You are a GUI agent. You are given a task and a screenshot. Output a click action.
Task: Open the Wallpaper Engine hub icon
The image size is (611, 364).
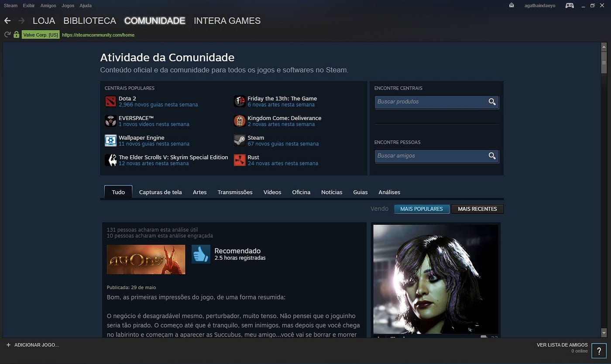(x=110, y=141)
